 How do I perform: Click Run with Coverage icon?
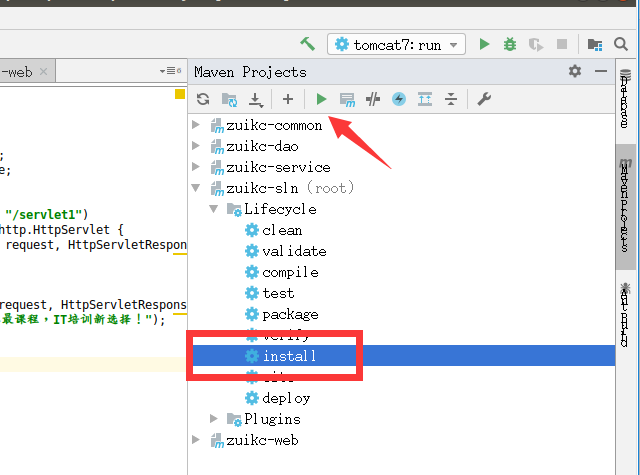click(x=536, y=44)
